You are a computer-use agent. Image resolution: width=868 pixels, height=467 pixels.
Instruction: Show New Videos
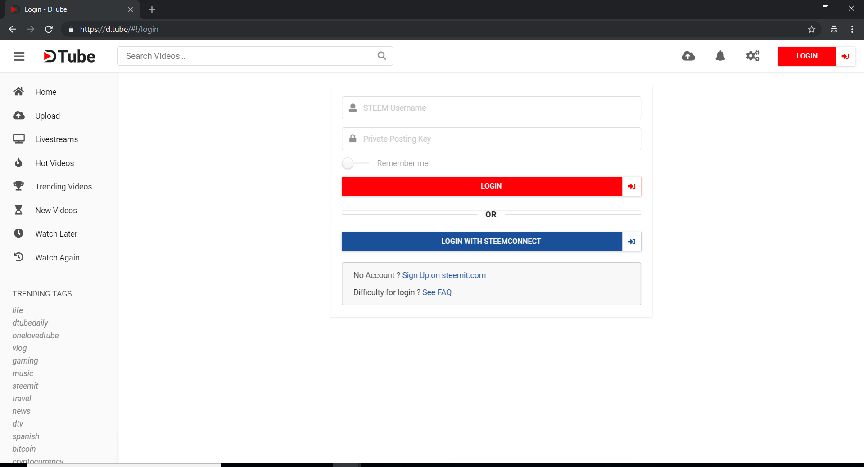(x=56, y=210)
